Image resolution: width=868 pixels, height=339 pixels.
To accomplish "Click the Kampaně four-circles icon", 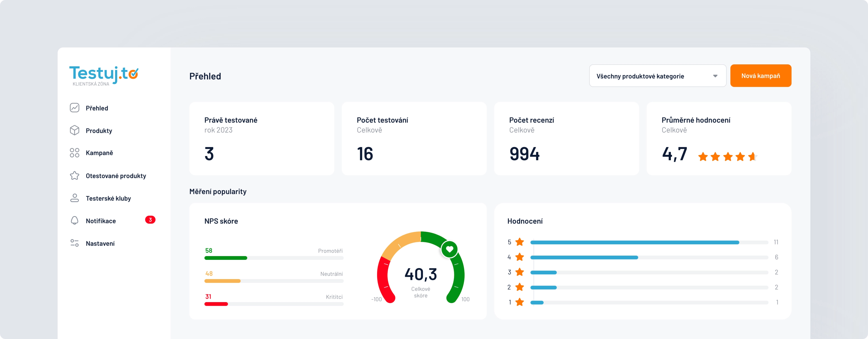I will pos(74,153).
